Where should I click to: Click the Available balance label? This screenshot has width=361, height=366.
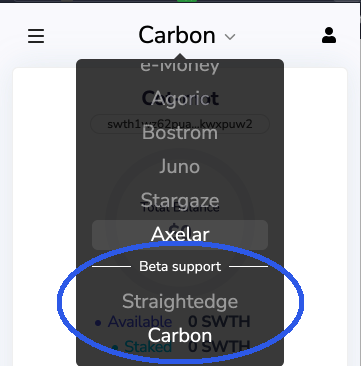click(140, 322)
